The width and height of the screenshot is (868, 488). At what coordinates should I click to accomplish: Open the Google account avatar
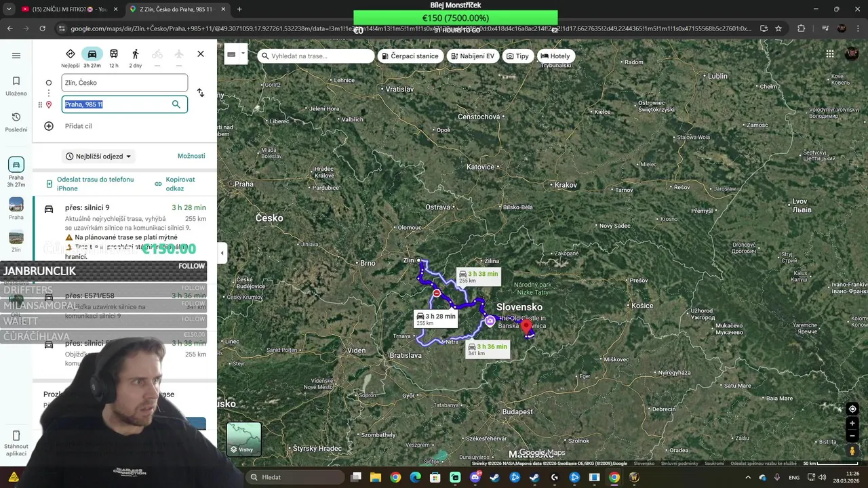tap(852, 54)
